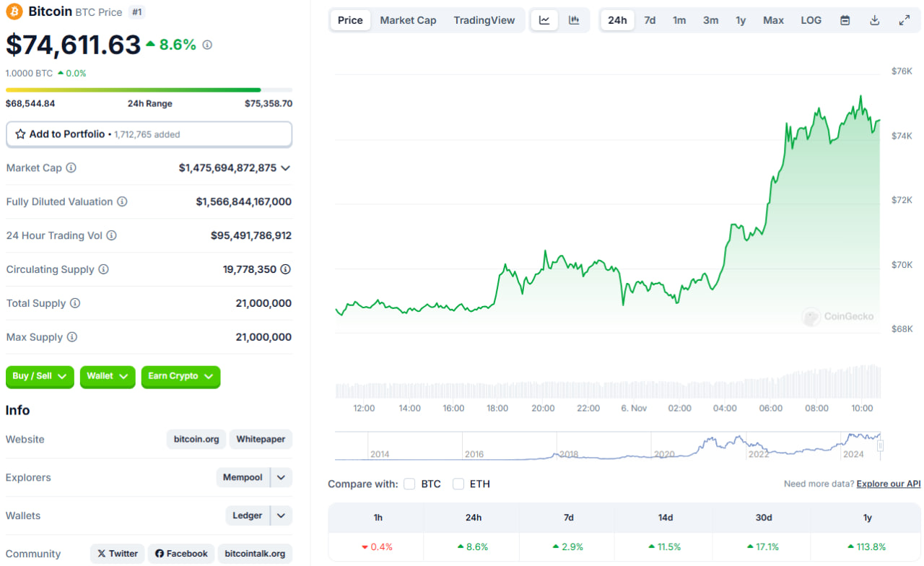Toggle BTC comparison checkbox

pos(409,484)
